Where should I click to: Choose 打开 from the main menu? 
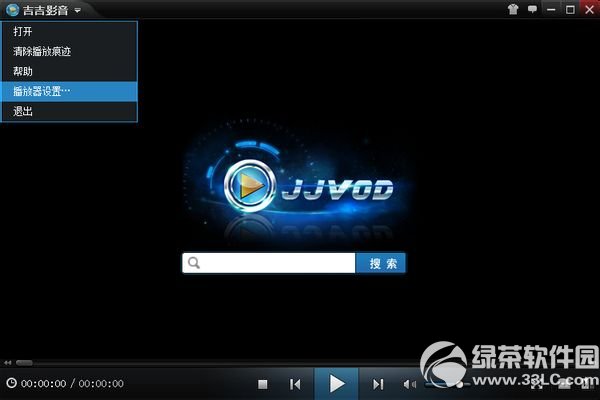click(69, 31)
